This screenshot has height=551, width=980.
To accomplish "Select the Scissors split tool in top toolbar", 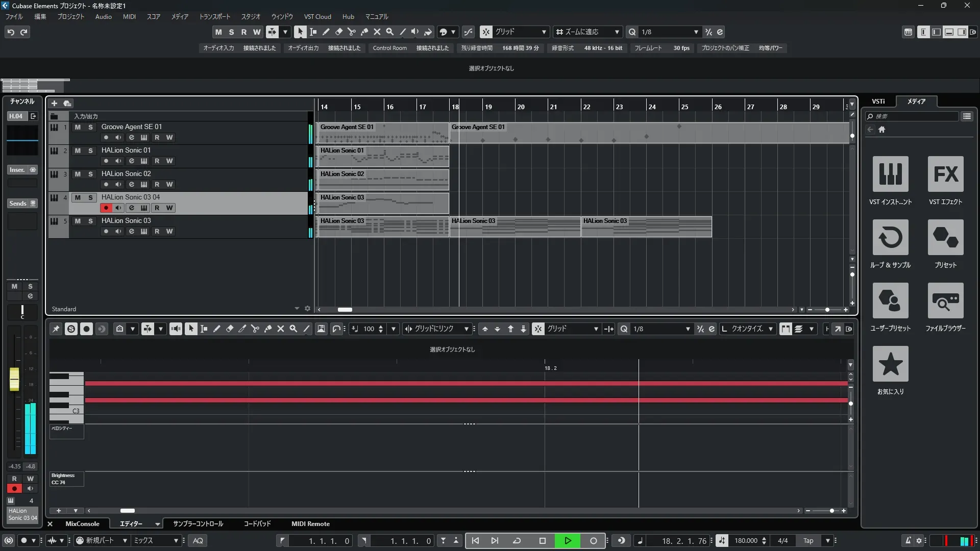I will pyautogui.click(x=351, y=32).
